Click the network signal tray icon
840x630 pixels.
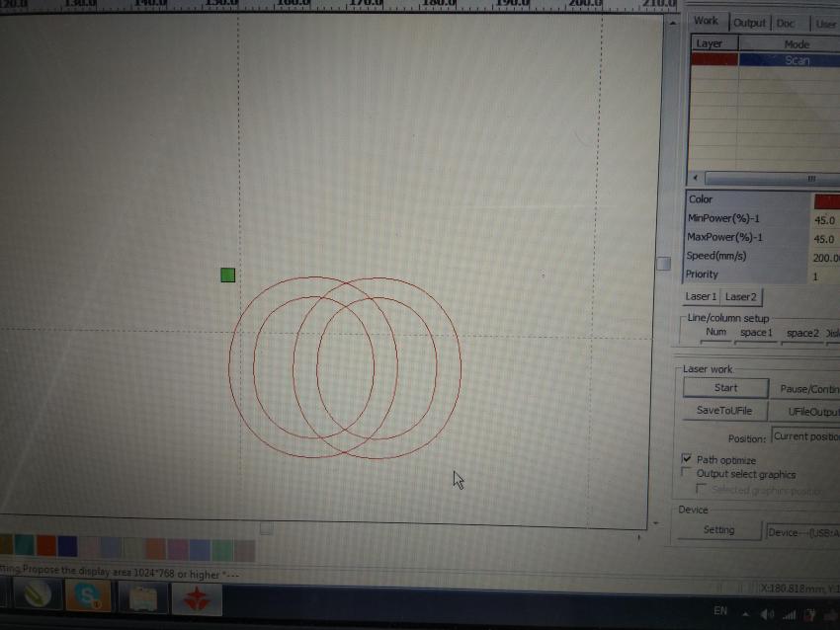[793, 612]
